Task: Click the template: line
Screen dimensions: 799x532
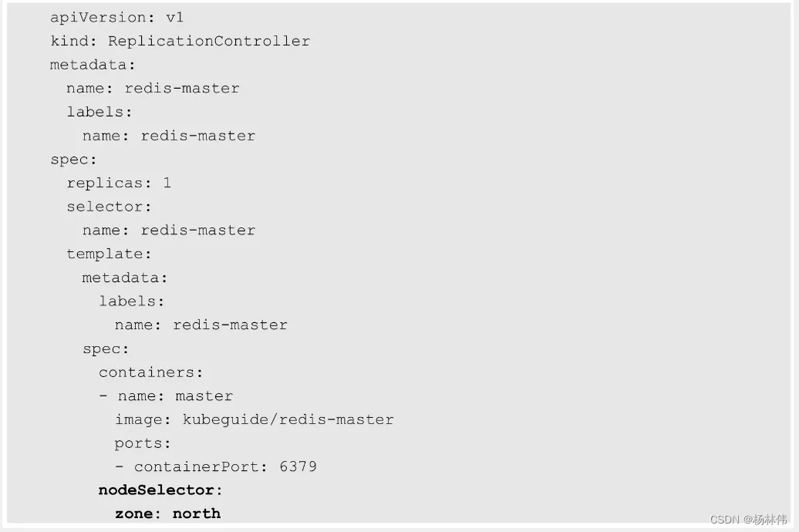Action: click(109, 254)
